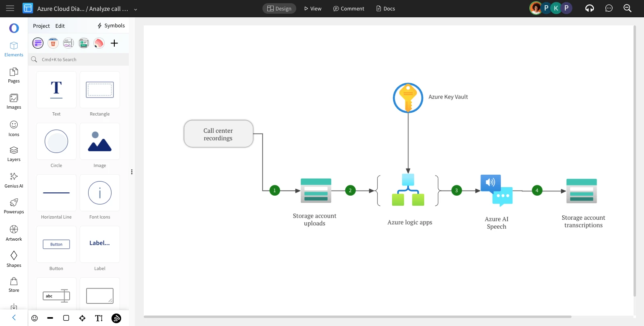Click the blue project logo icon

[28, 8]
